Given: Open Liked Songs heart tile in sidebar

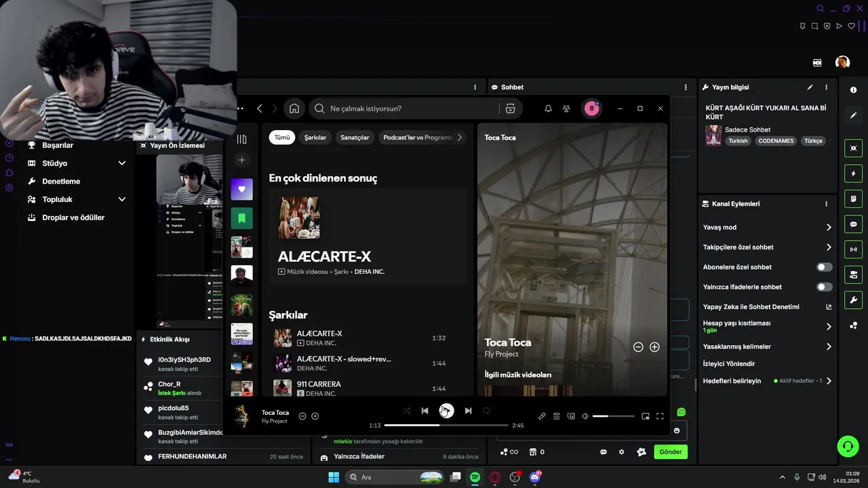Looking at the screenshot, I should point(241,189).
